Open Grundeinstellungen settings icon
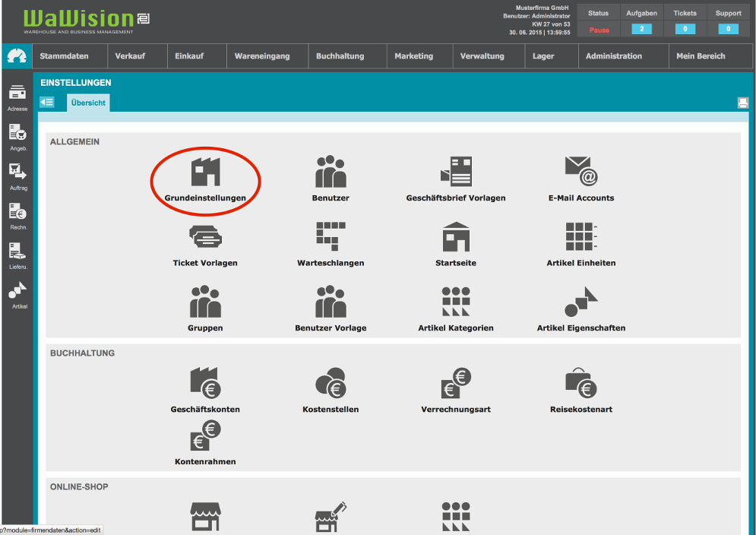The image size is (756, 535). coord(204,173)
